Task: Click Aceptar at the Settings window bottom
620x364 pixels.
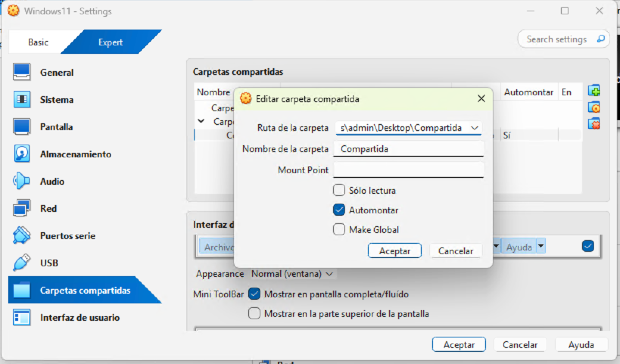Action: tap(459, 345)
